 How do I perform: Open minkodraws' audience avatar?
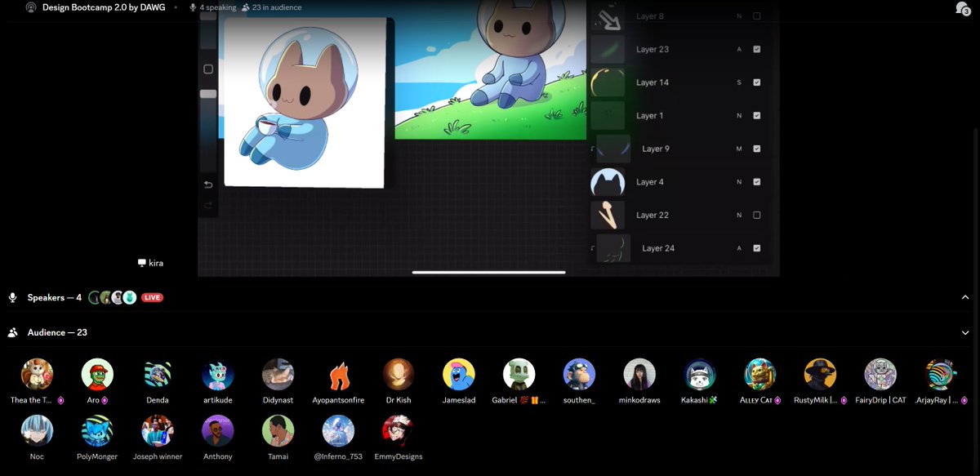[639, 374]
